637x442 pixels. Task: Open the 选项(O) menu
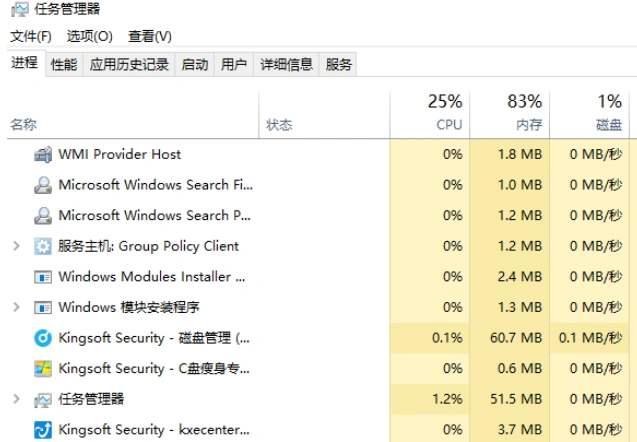pyautogui.click(x=89, y=37)
